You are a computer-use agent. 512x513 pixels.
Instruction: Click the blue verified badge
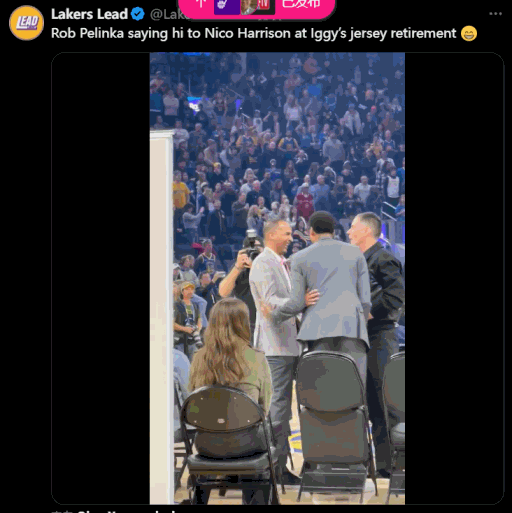pyautogui.click(x=137, y=14)
